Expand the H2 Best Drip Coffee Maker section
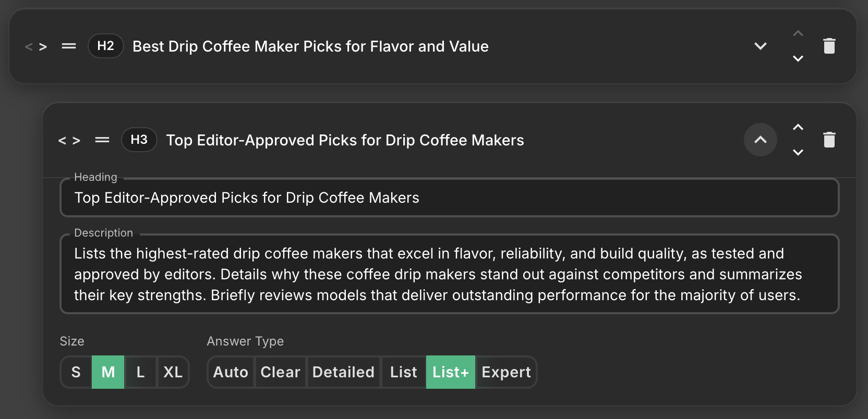Screen dimensions: 868x419 [760, 46]
